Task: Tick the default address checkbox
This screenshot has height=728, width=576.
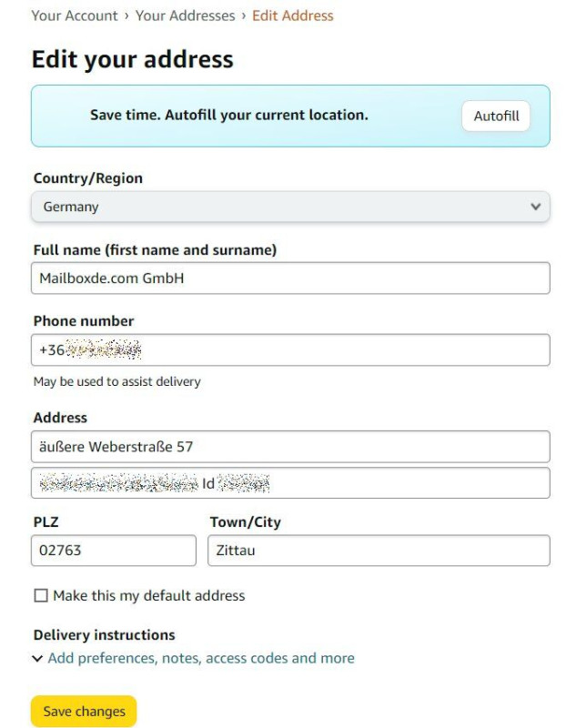Action: [41, 595]
